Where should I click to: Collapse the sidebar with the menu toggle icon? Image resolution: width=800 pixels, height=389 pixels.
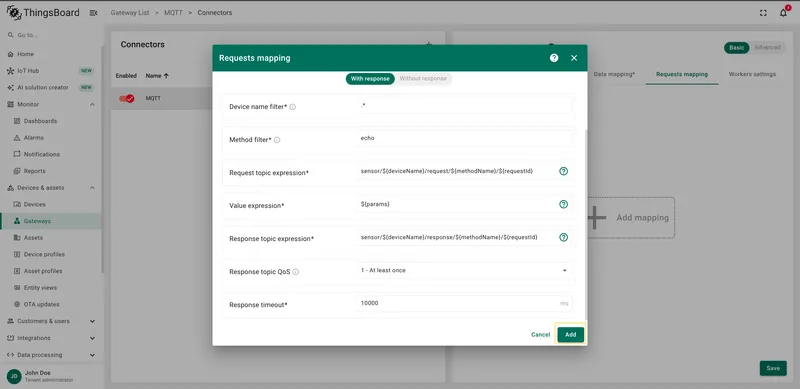(x=93, y=13)
